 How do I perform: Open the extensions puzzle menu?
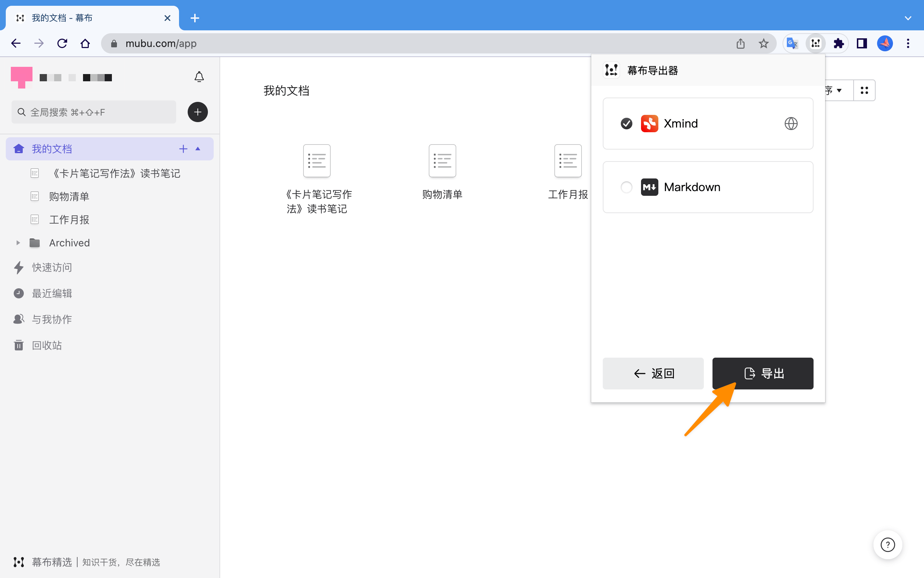(838, 43)
